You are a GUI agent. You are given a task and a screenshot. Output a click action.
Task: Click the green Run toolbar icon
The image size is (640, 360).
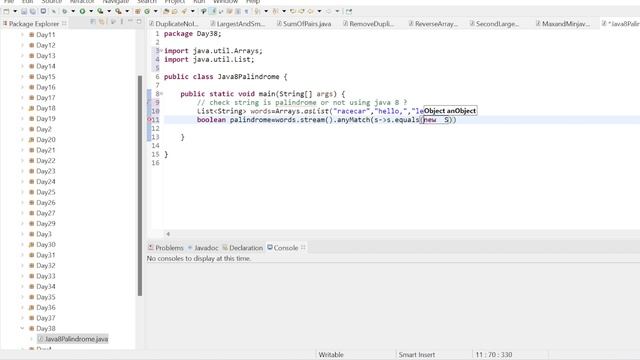point(82,11)
